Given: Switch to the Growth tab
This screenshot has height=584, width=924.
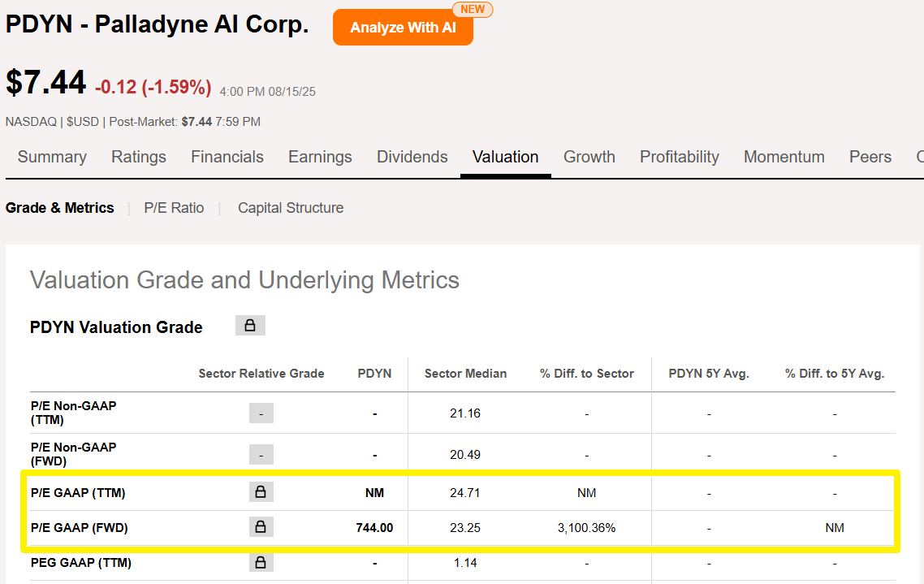Looking at the screenshot, I should tap(589, 157).
